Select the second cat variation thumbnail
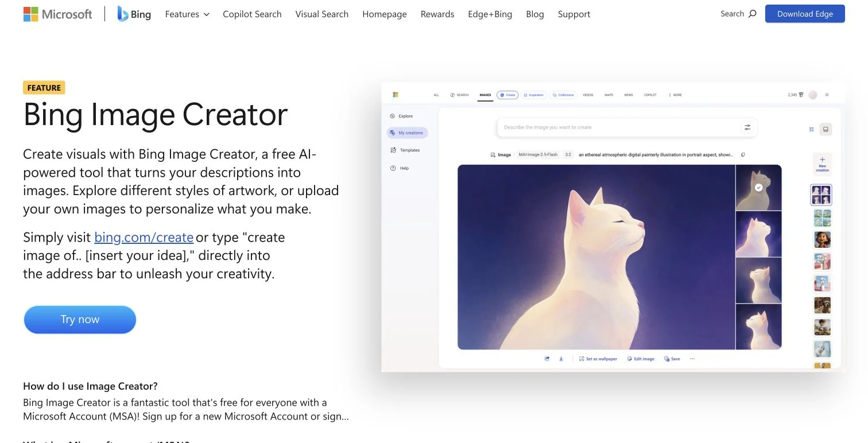 (758, 234)
